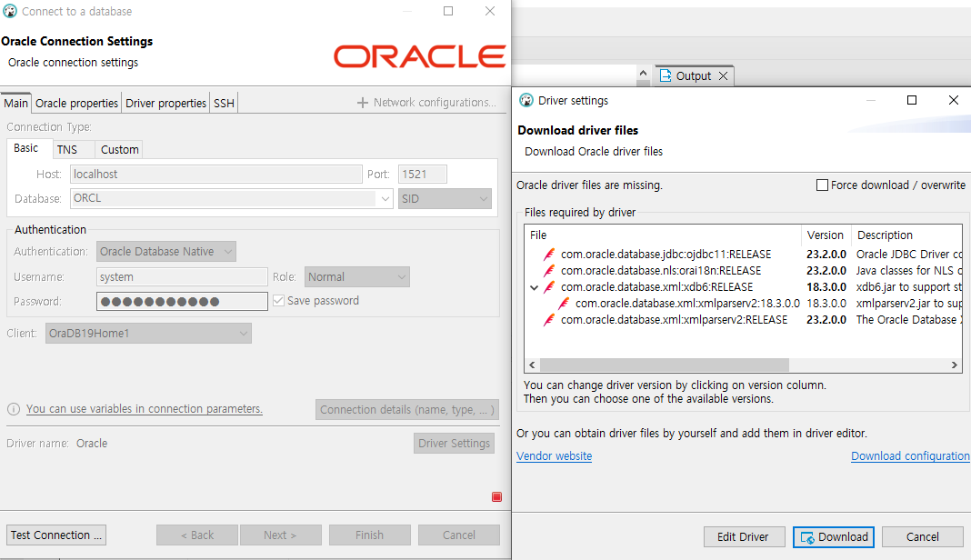Viewport: 971px width, 560px height.
Task: Collapse the xdb6:RELEASE tree node
Action: point(534,287)
